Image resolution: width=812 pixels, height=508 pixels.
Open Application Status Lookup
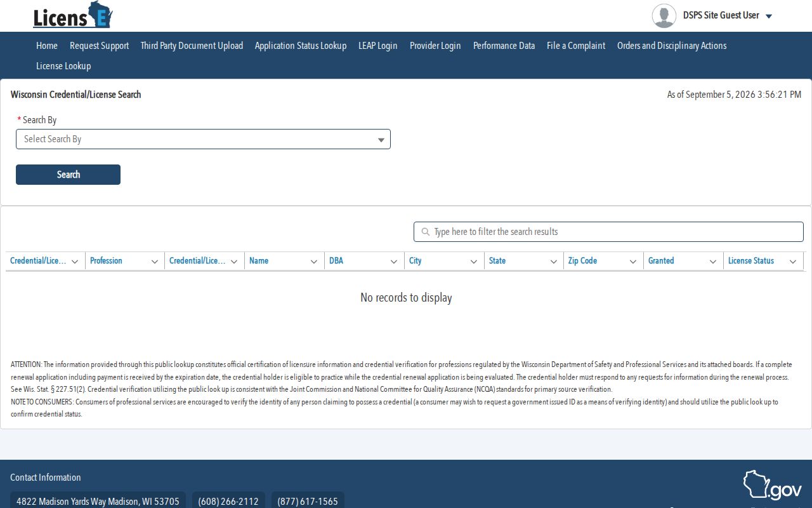[x=301, y=46]
